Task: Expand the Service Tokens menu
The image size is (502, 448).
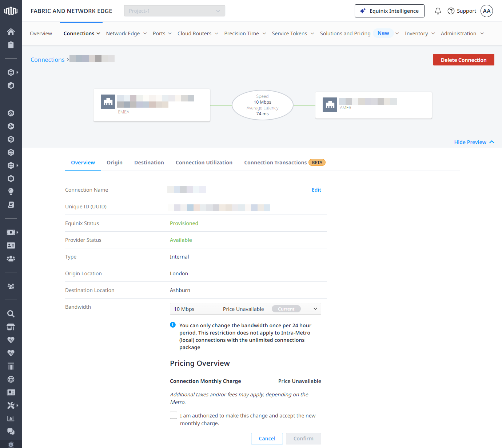Action: pyautogui.click(x=293, y=33)
